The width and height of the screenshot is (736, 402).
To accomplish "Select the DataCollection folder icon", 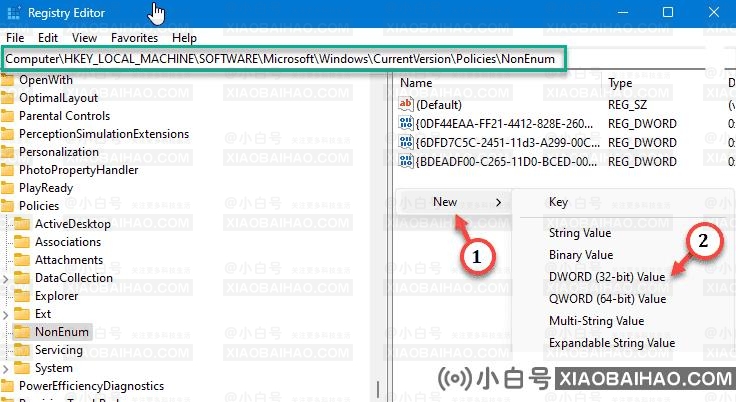I will 22,278.
